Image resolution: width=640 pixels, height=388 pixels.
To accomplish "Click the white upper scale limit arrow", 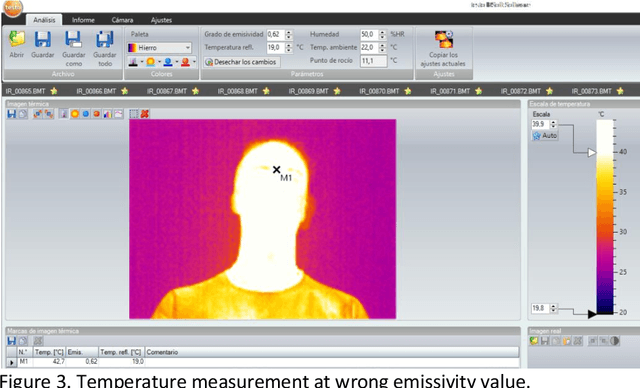I will [592, 153].
